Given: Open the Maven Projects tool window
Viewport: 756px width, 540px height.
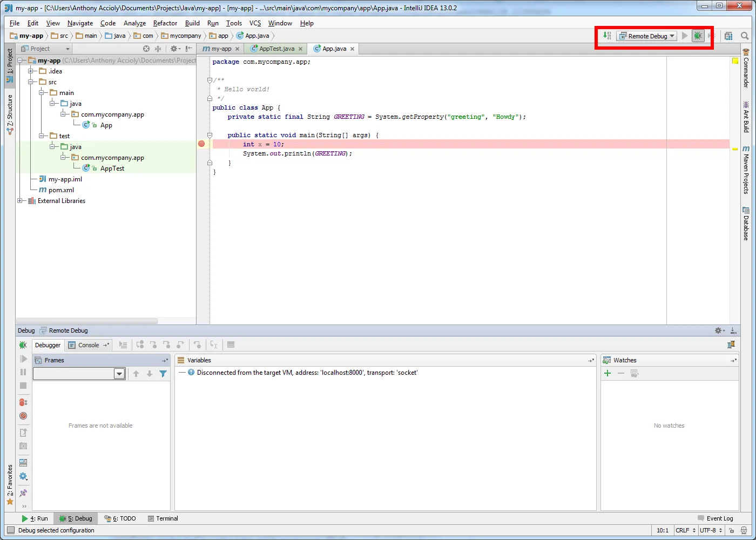Looking at the screenshot, I should [x=746, y=170].
